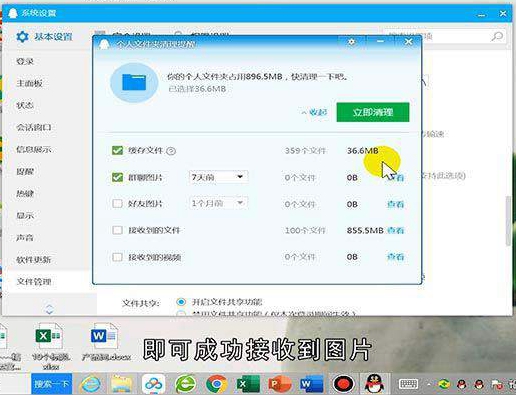
Task: Check the 接收到的文件 checkbox
Action: coord(117,230)
